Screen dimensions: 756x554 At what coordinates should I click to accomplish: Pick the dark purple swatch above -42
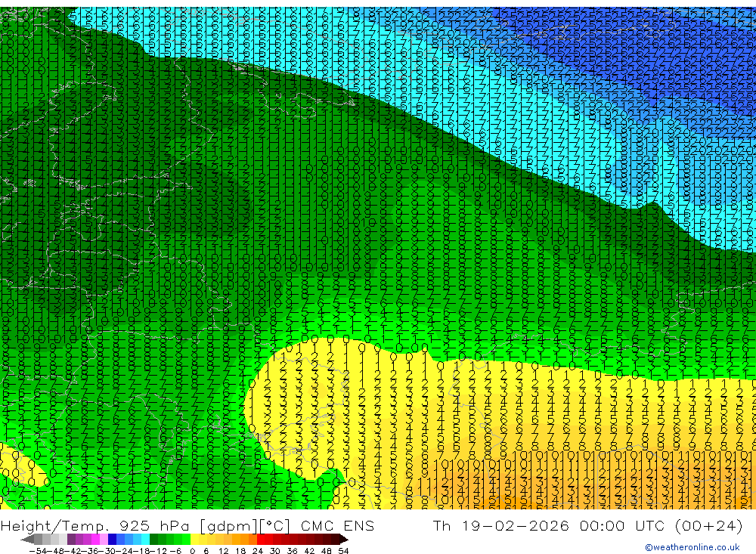(x=71, y=539)
